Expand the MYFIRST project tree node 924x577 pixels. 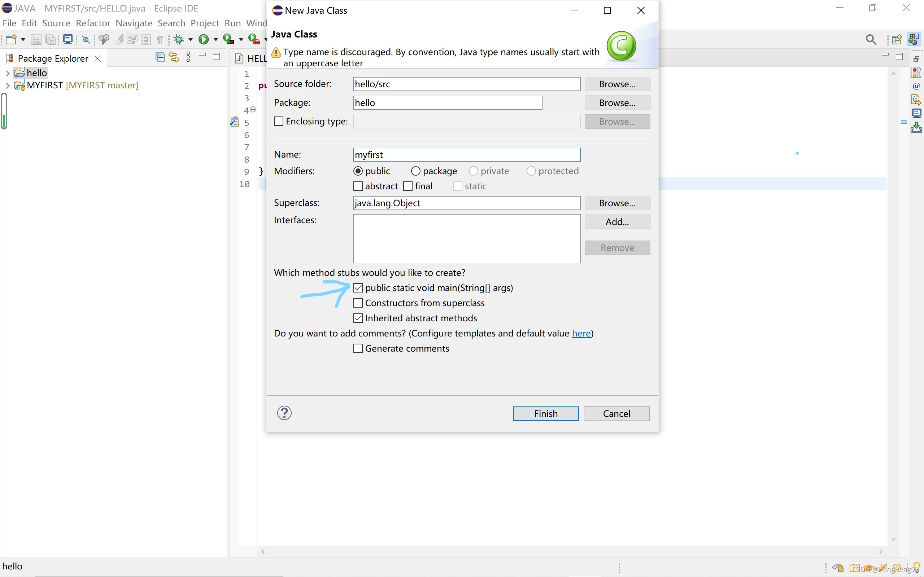point(7,85)
